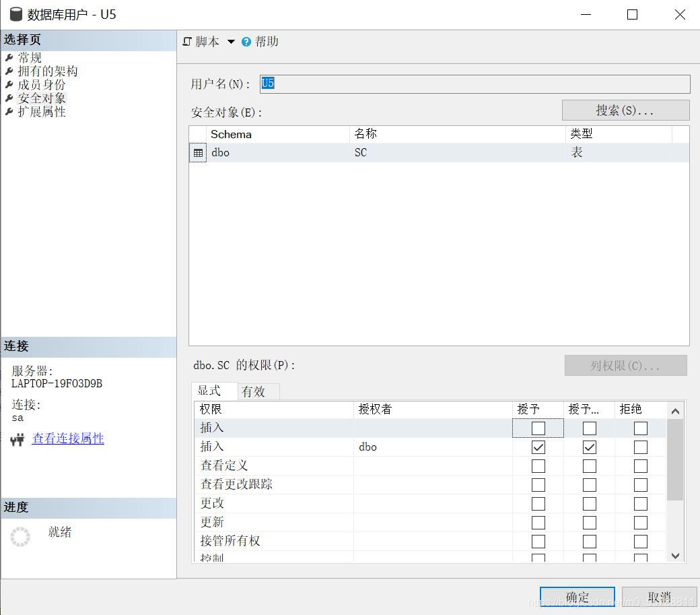Viewport: 700px width, 615px height.
Task: Check 授予 for 更新 permission
Action: (538, 523)
